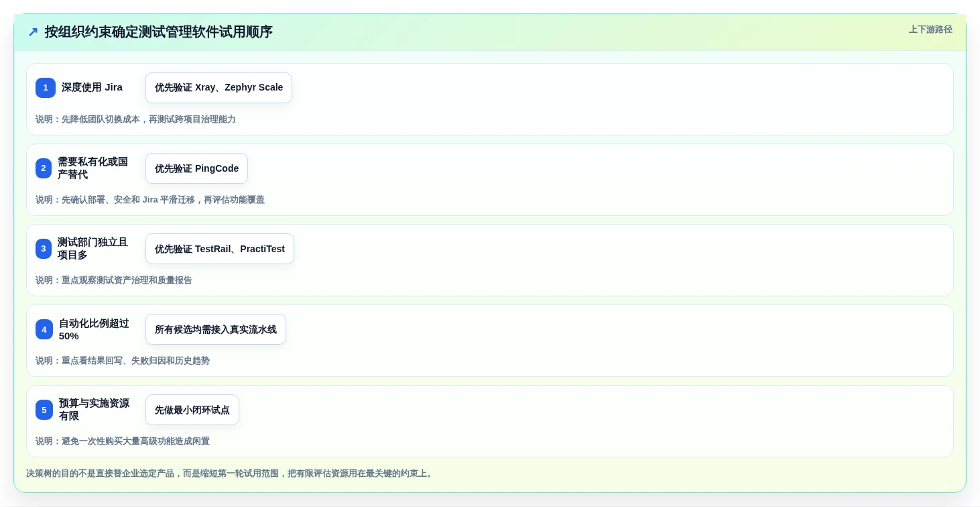The image size is (980, 507).
Task: Click note about 部署、安全和 Jira 平滑迁移
Action: pos(150,200)
